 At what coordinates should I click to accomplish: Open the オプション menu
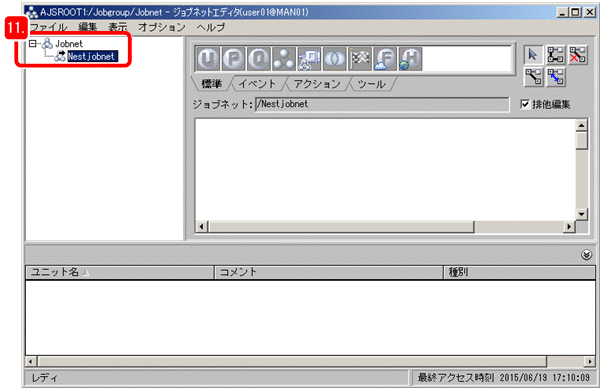coord(162,27)
